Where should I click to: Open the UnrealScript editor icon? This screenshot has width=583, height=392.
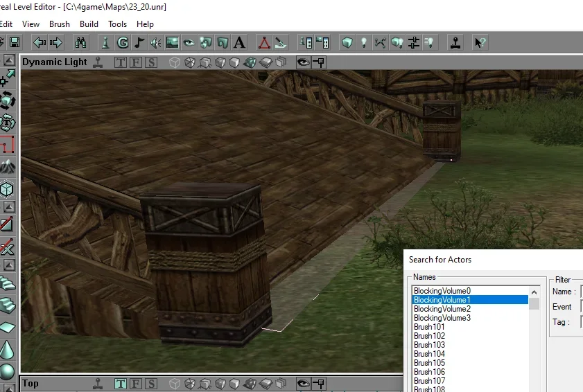(x=281, y=42)
